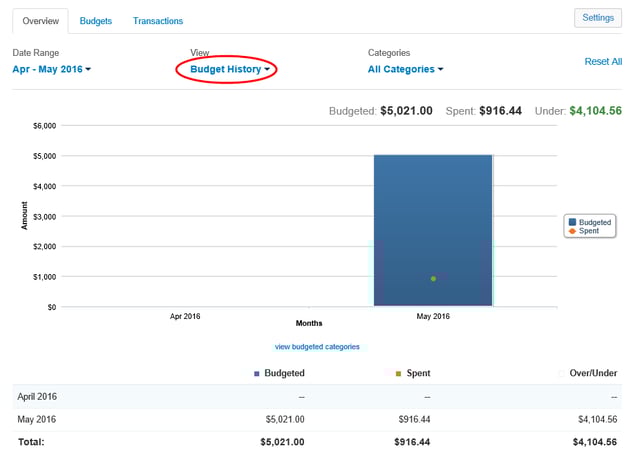The image size is (640, 466).
Task: Open the Budget History view dropdown
Action: [230, 69]
